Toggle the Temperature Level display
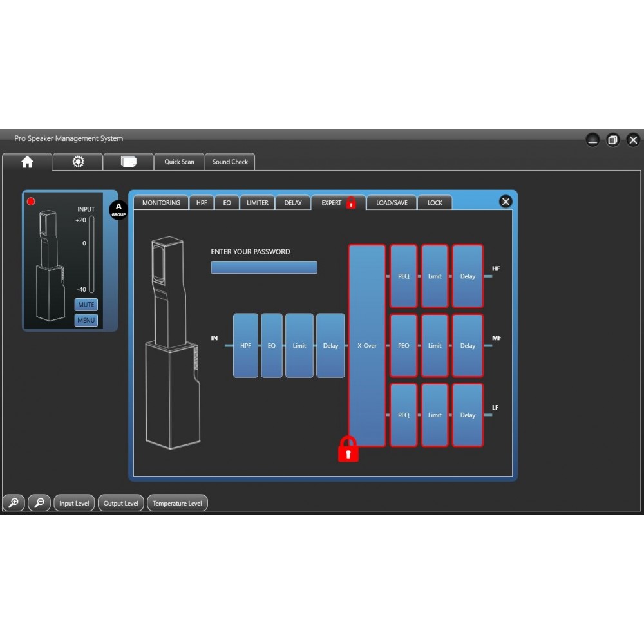Screen dimensions: 644x644 pos(177,504)
